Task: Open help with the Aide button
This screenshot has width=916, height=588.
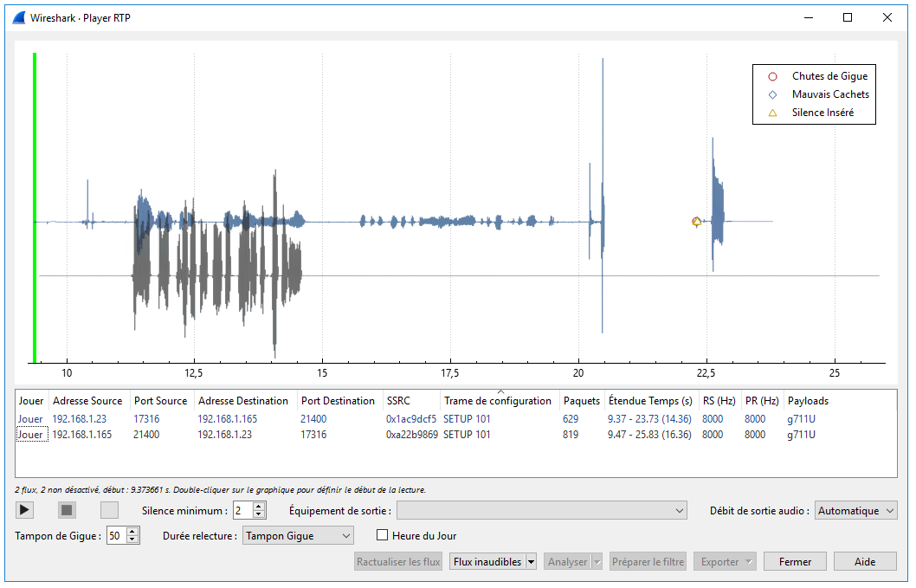Action: coord(864,562)
